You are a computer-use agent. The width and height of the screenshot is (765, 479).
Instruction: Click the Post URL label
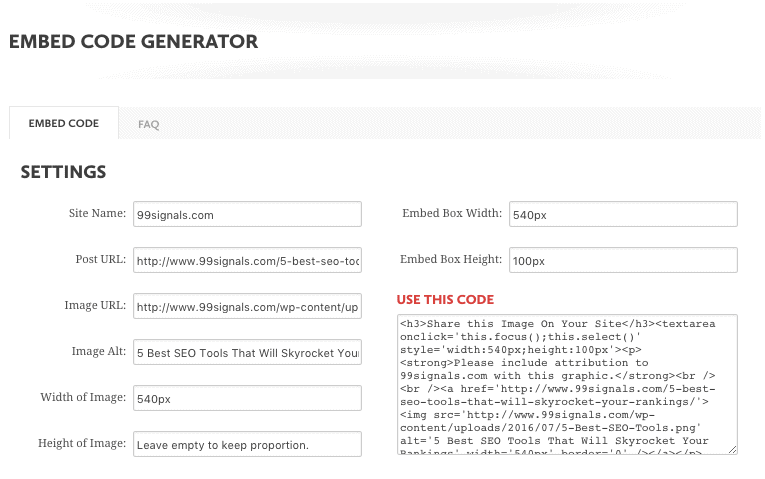click(101, 259)
